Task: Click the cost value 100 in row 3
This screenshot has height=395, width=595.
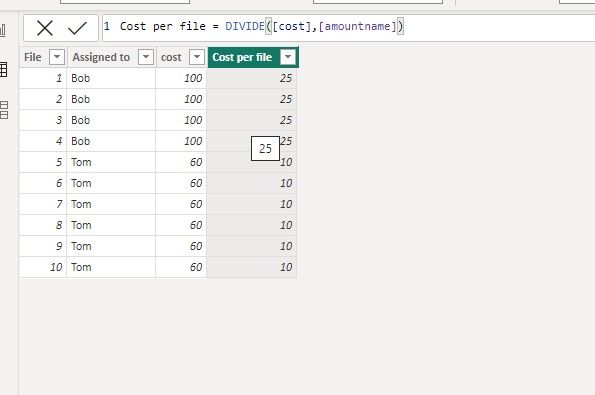Action: pyautogui.click(x=181, y=120)
